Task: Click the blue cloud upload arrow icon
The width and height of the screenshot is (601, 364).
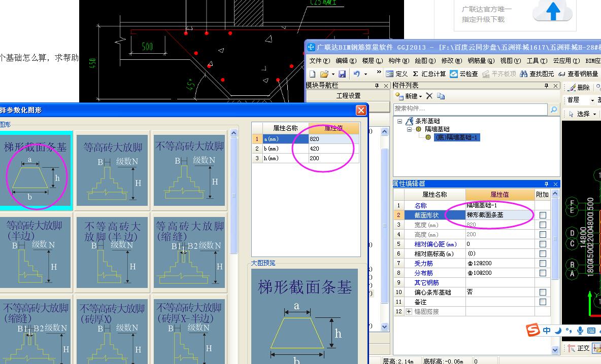Action: 553,11
